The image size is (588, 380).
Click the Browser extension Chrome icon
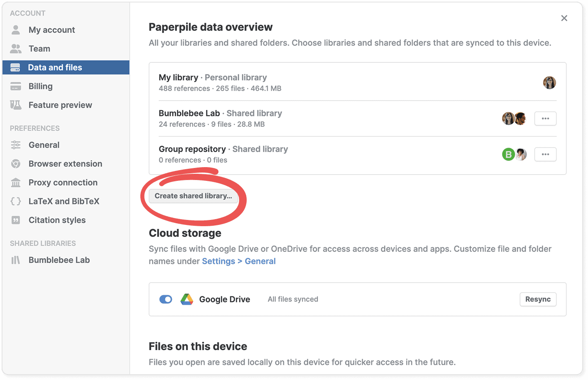[16, 164]
